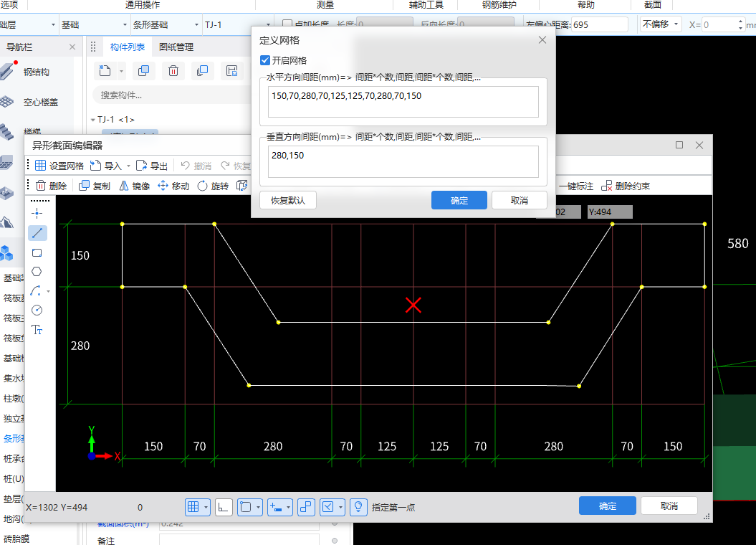Click the lightbulb hint icon in status bar

coord(358,507)
